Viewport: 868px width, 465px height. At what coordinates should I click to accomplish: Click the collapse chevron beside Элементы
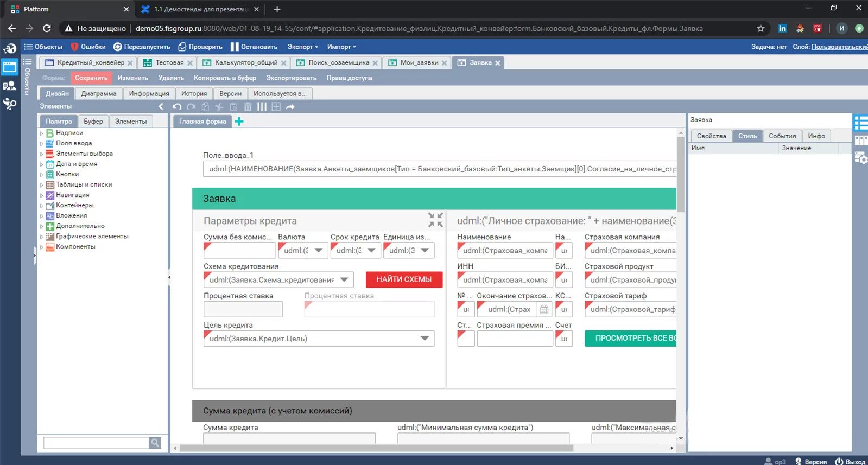tap(161, 106)
